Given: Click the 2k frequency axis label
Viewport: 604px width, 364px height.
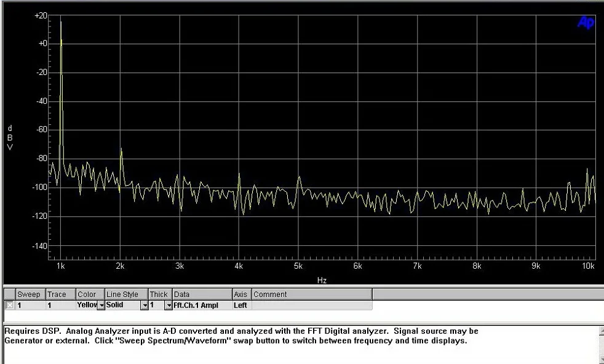Looking at the screenshot, I should click(x=120, y=266).
